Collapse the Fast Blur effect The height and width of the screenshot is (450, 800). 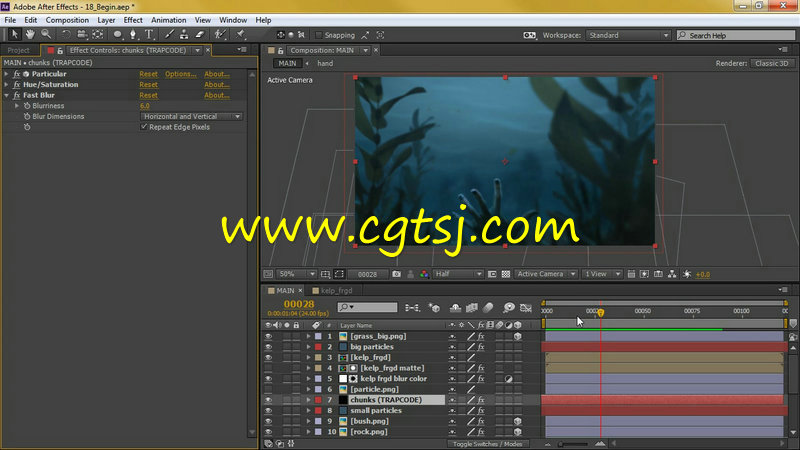coord(6,95)
